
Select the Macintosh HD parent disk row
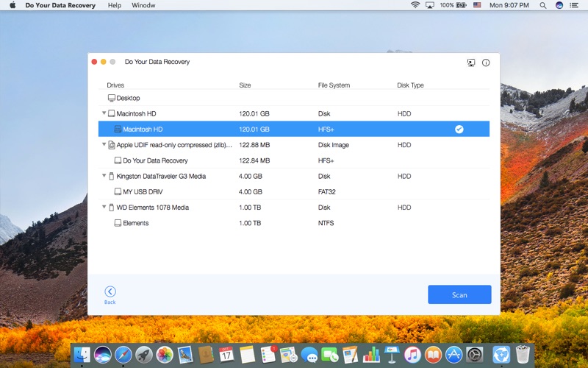point(293,113)
